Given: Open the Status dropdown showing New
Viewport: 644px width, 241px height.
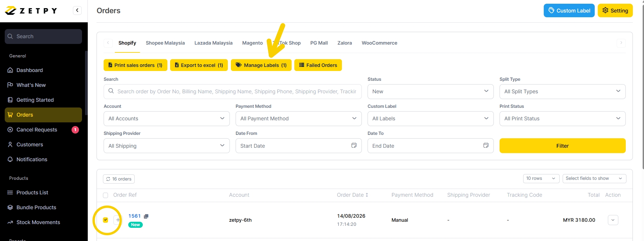Looking at the screenshot, I should point(430,92).
